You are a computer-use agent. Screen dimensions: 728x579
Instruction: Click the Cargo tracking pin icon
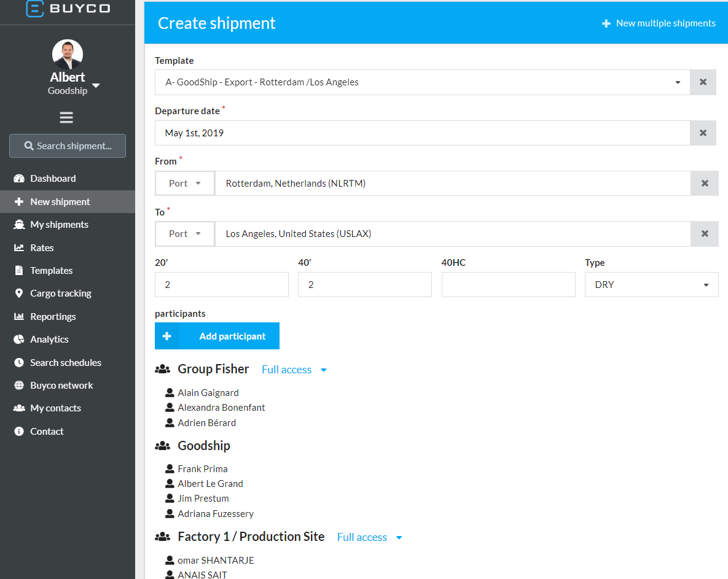pos(18,293)
